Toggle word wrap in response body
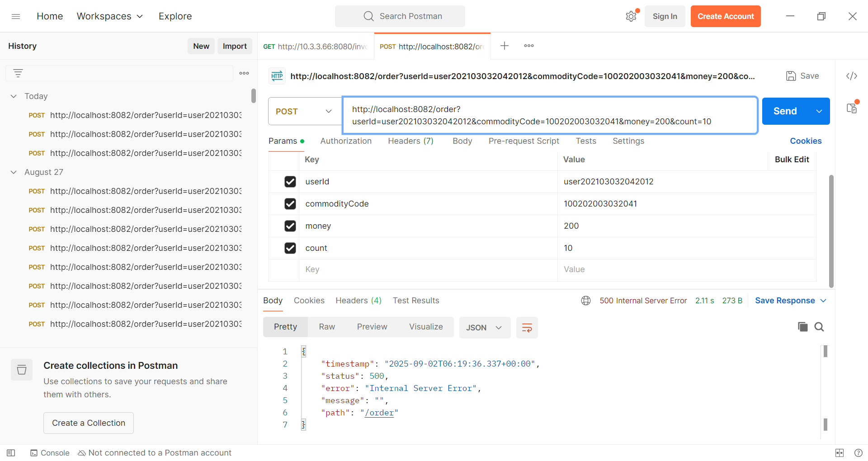Image resolution: width=868 pixels, height=461 pixels. (x=527, y=328)
